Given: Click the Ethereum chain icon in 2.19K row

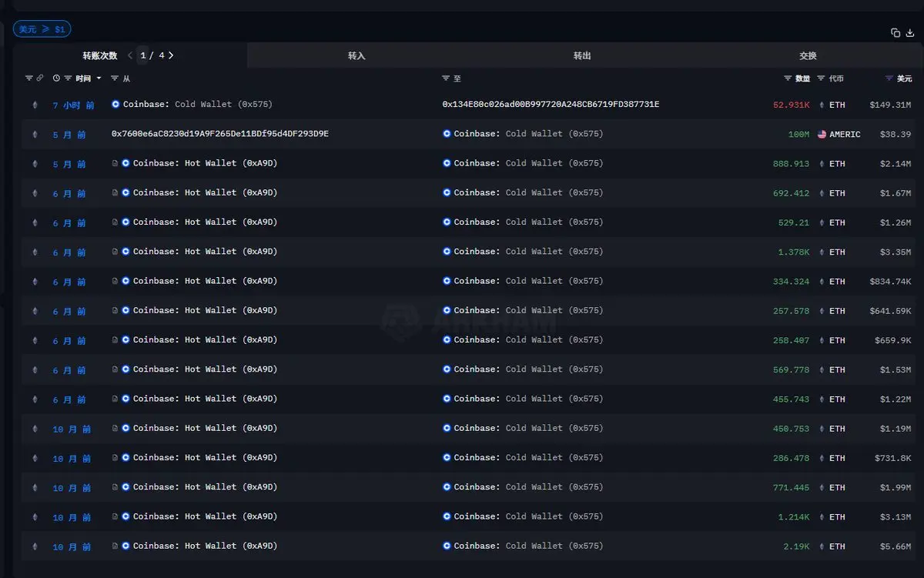Looking at the screenshot, I should [34, 546].
